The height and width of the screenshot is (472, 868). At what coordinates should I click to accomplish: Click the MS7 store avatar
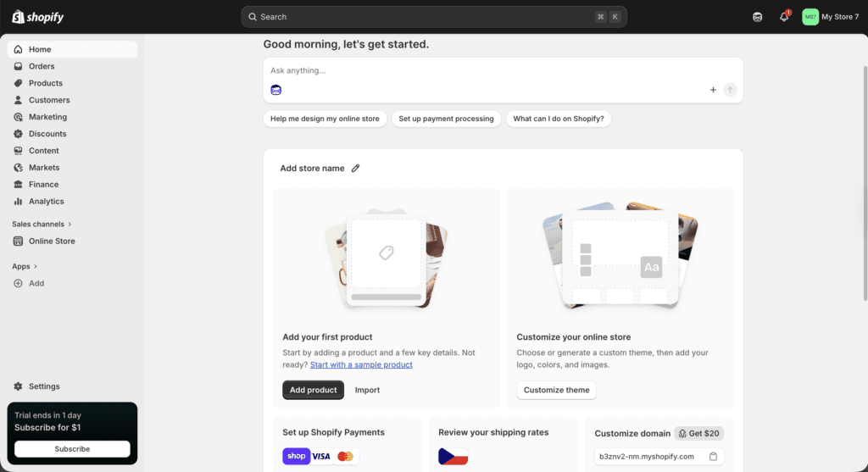click(810, 17)
